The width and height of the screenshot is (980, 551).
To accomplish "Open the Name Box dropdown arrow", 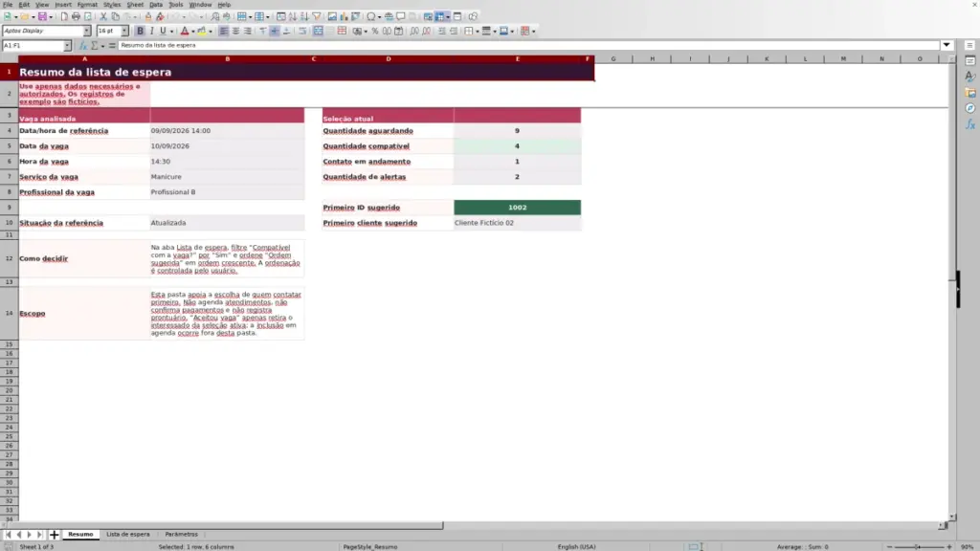I will 67,46.
